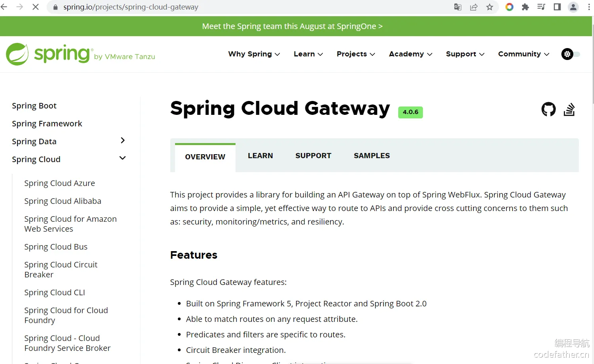The width and height of the screenshot is (594, 364).
Task: Click 'Predicates and filters' bullet text
Action: click(x=266, y=335)
